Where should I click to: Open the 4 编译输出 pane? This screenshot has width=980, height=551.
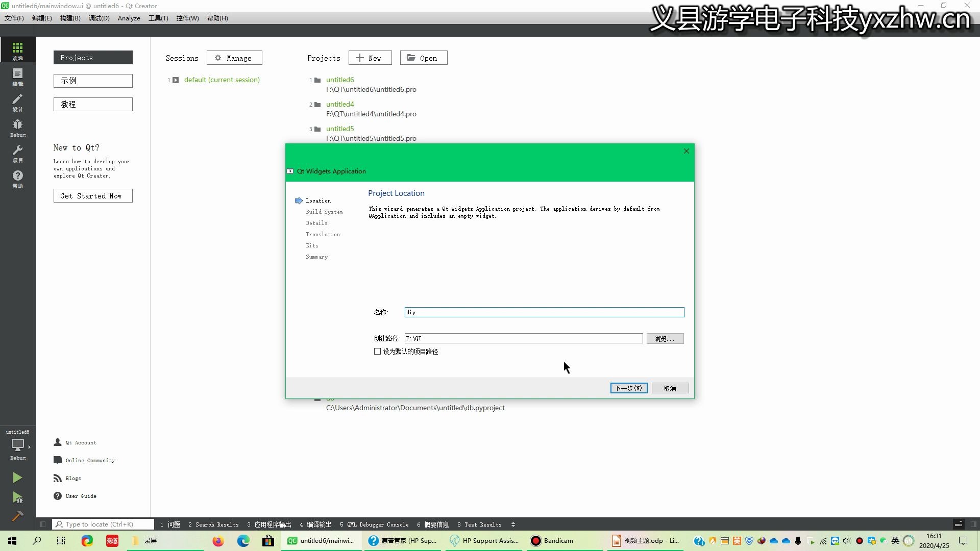315,524
